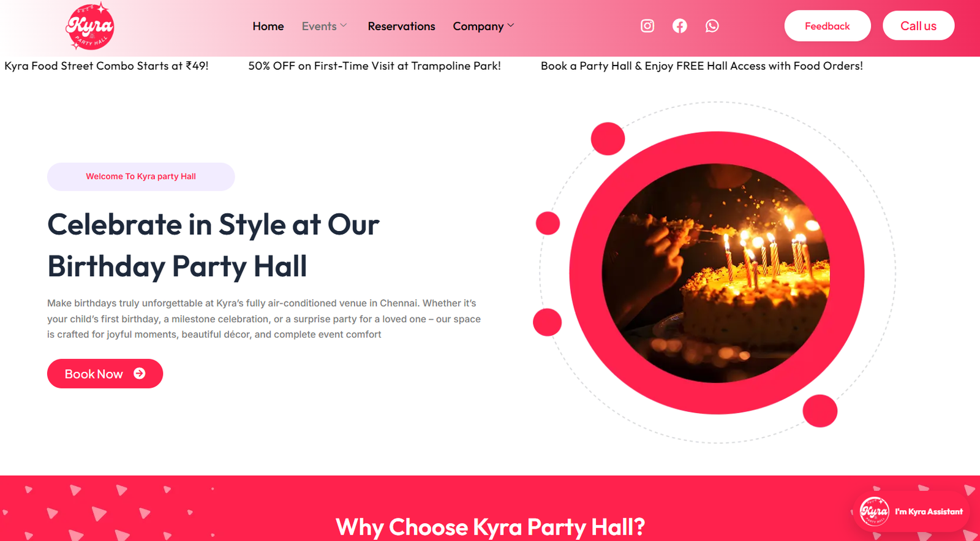Go to the Home menu item

coord(268,26)
